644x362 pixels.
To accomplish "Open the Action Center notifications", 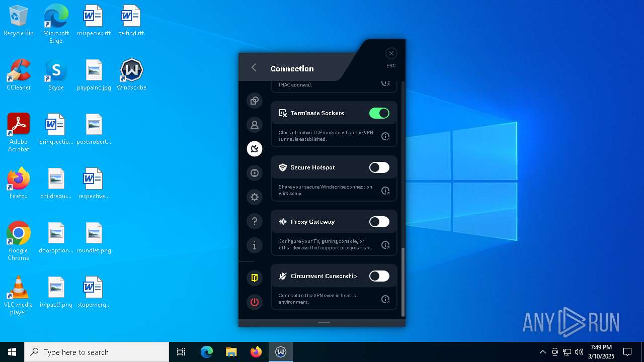I will 627,352.
